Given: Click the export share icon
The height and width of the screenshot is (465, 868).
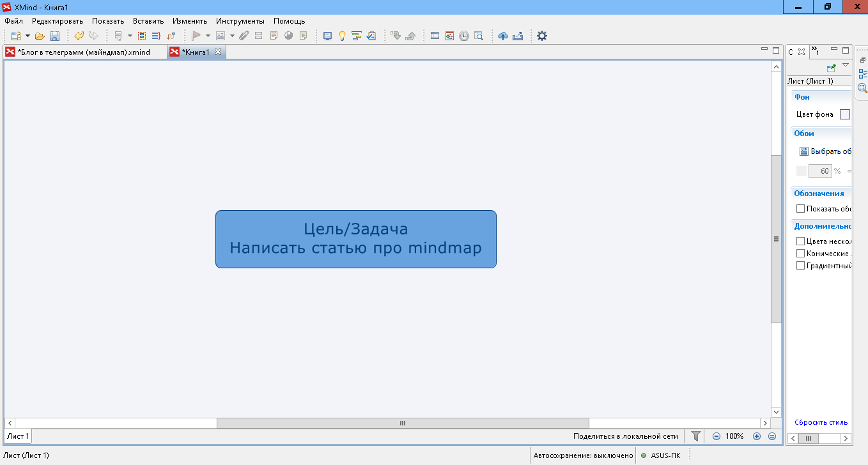Looking at the screenshot, I should coord(518,36).
